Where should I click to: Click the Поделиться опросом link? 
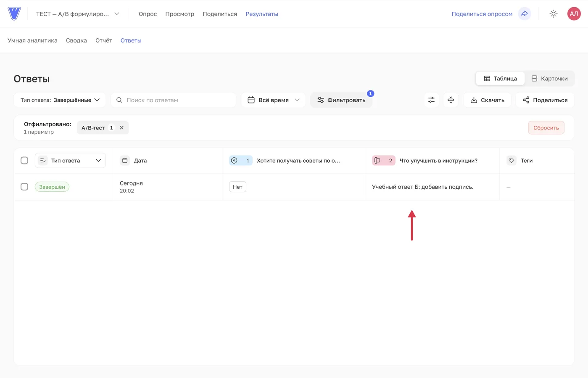click(482, 14)
